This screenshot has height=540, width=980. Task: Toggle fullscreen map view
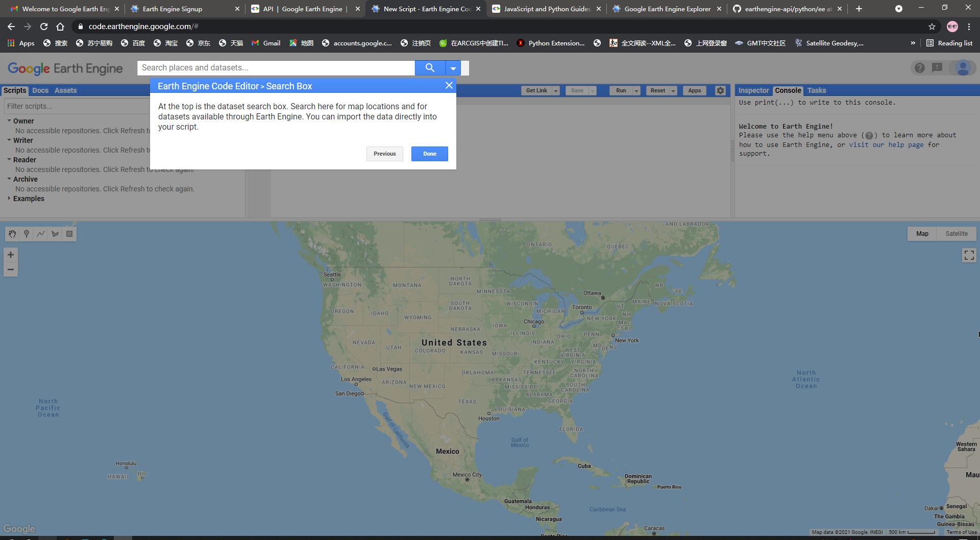point(969,255)
